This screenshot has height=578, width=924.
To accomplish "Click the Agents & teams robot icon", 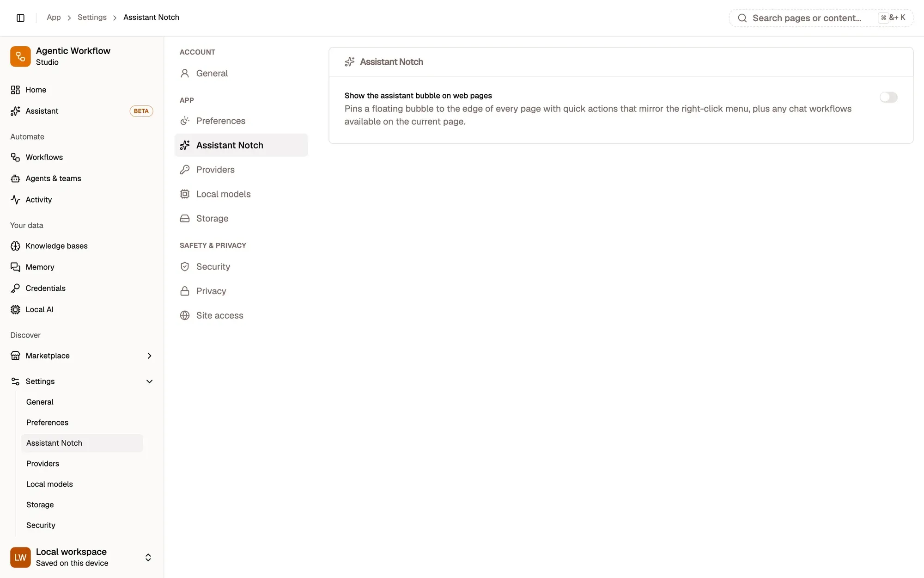I will [x=15, y=178].
